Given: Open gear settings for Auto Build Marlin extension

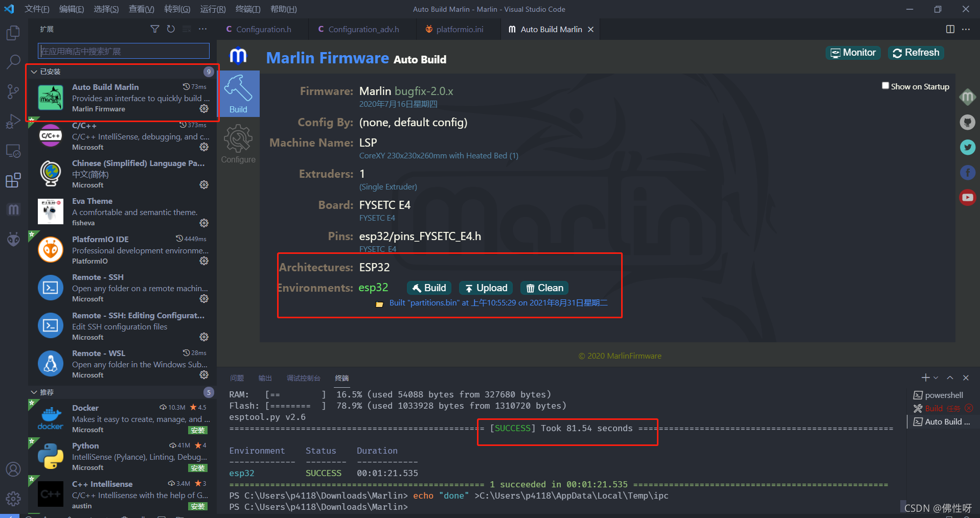Looking at the screenshot, I should click(204, 109).
